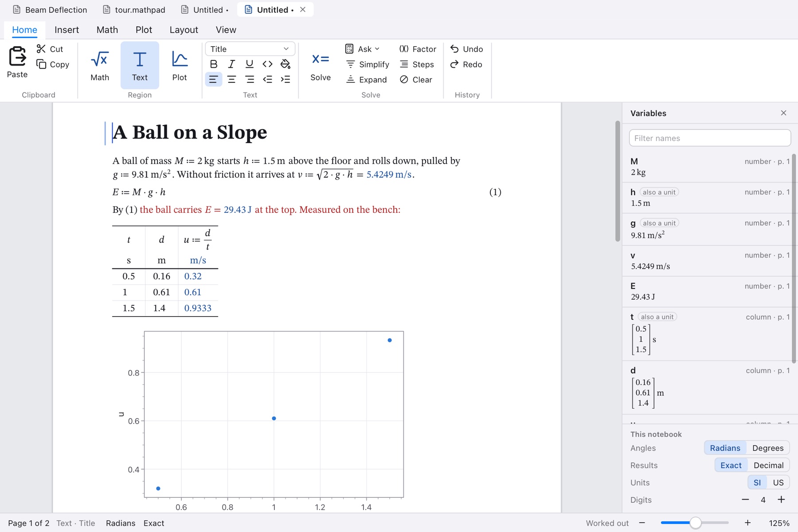Expand the Ask dropdown menu
This screenshot has height=532, width=798.
363,49
